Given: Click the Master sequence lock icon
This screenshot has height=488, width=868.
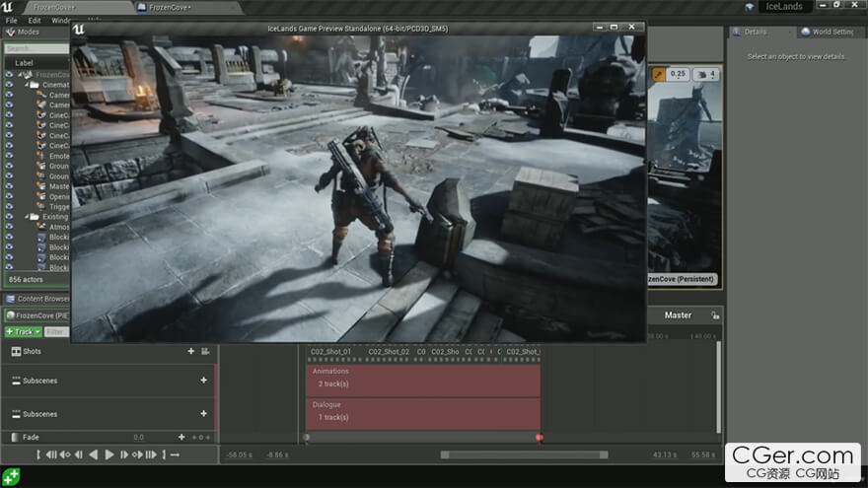Looking at the screenshot, I should 715,315.
